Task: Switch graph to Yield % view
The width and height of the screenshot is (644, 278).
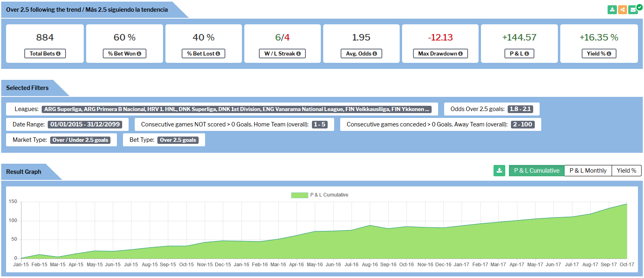Action: click(627, 171)
